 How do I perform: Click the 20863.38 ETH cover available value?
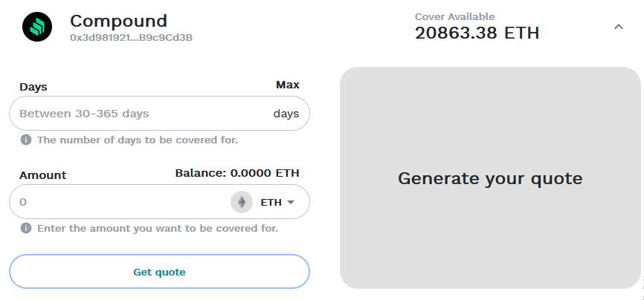[x=477, y=33]
